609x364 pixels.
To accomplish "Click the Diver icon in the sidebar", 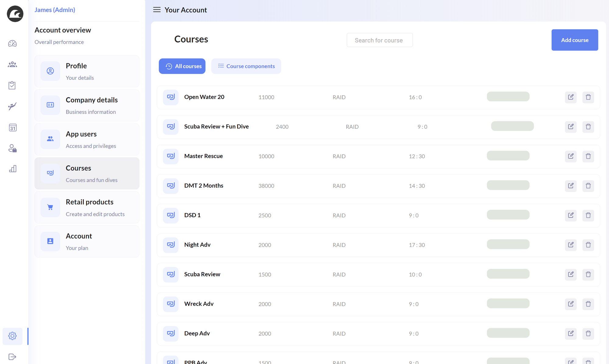I will pos(12,106).
